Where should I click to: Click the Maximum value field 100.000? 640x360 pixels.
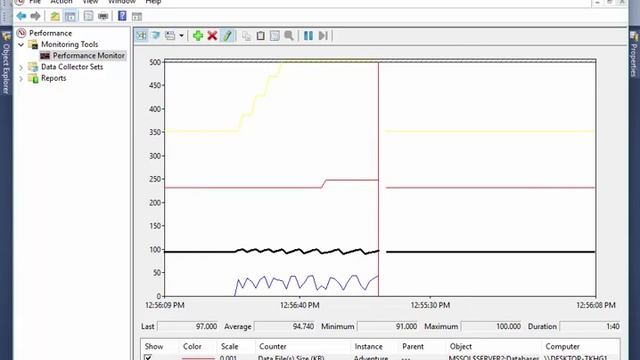point(491,327)
